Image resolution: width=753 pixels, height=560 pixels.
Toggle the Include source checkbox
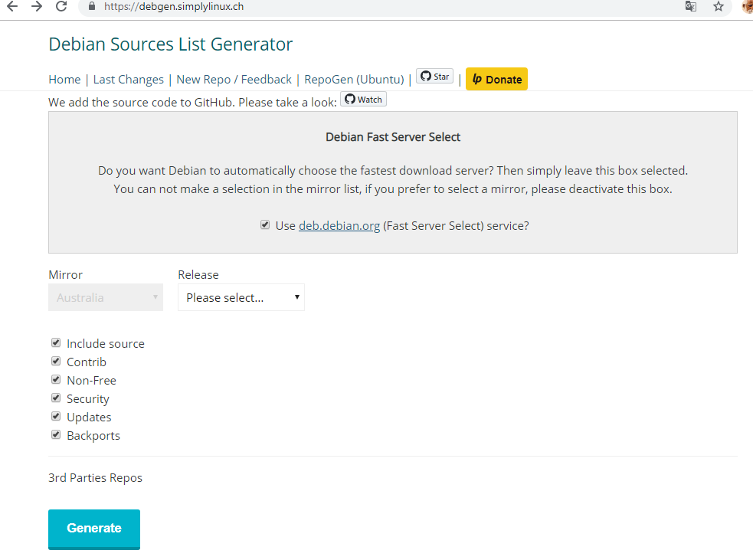click(56, 342)
